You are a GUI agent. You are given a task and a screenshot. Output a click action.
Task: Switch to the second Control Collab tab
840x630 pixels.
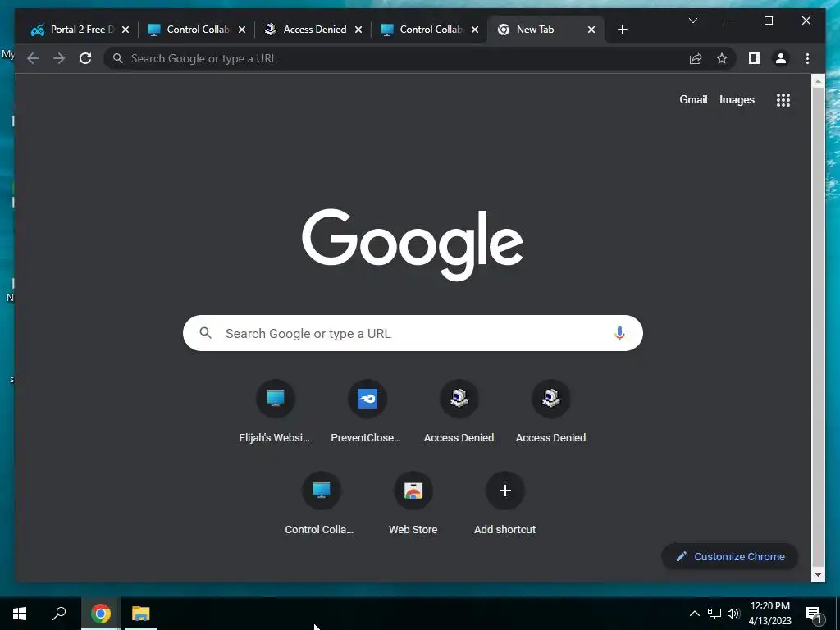pyautogui.click(x=430, y=30)
